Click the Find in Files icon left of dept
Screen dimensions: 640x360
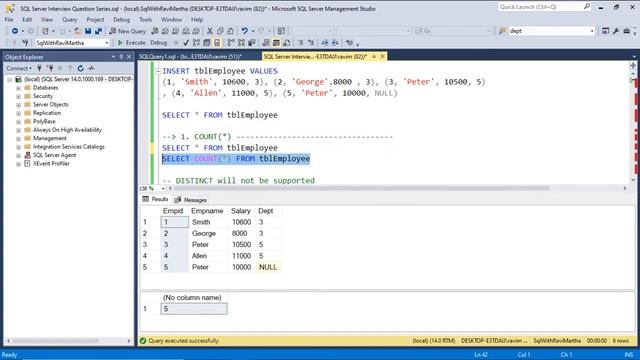[x=502, y=31]
